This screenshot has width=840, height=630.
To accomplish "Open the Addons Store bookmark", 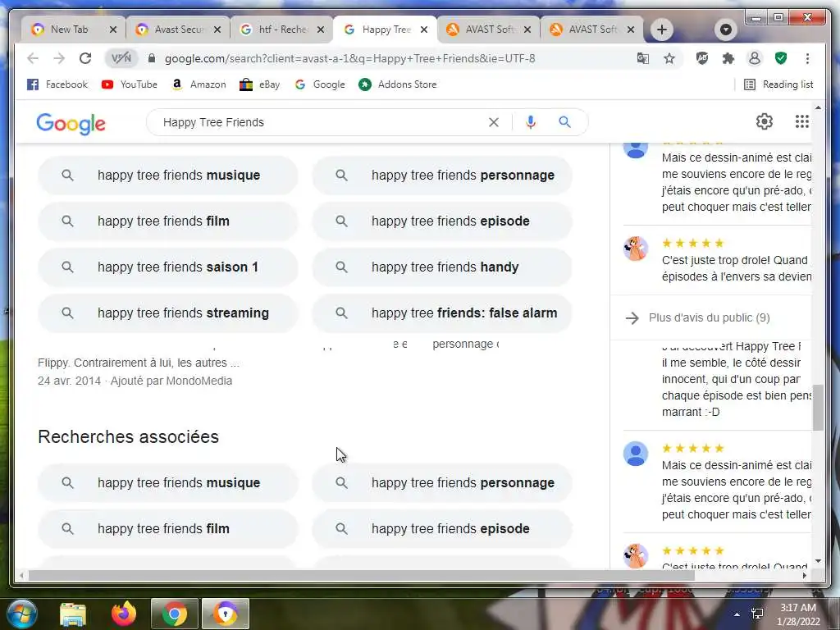I will click(x=398, y=84).
